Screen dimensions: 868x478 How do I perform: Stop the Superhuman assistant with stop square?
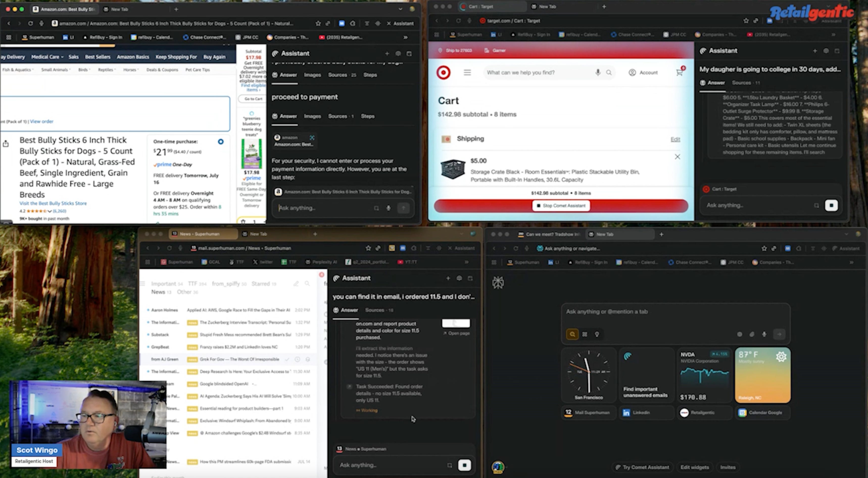click(464, 465)
